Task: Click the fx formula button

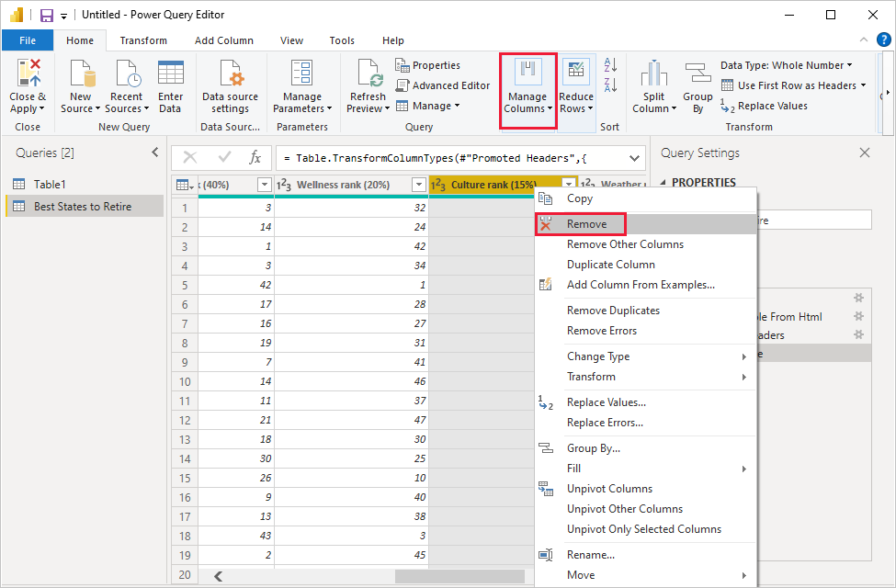Action: click(255, 157)
